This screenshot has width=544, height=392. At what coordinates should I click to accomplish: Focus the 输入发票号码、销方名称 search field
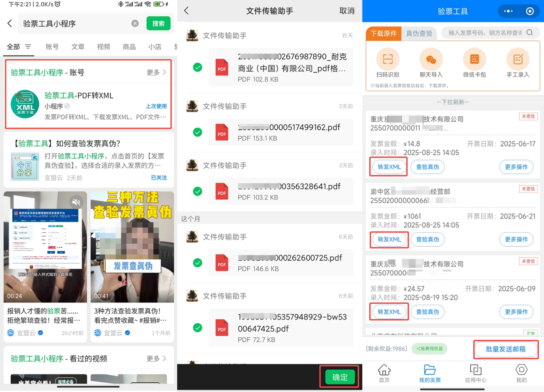pos(490,33)
